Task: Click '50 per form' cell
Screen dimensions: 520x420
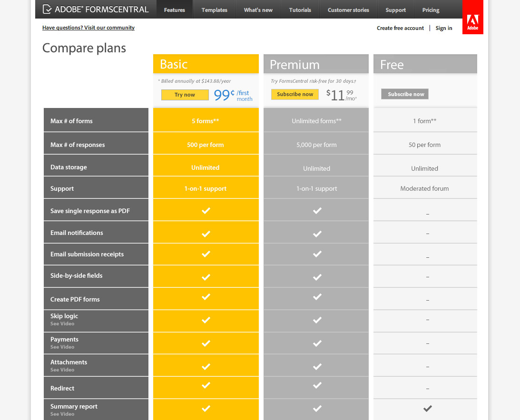Action: tap(425, 145)
